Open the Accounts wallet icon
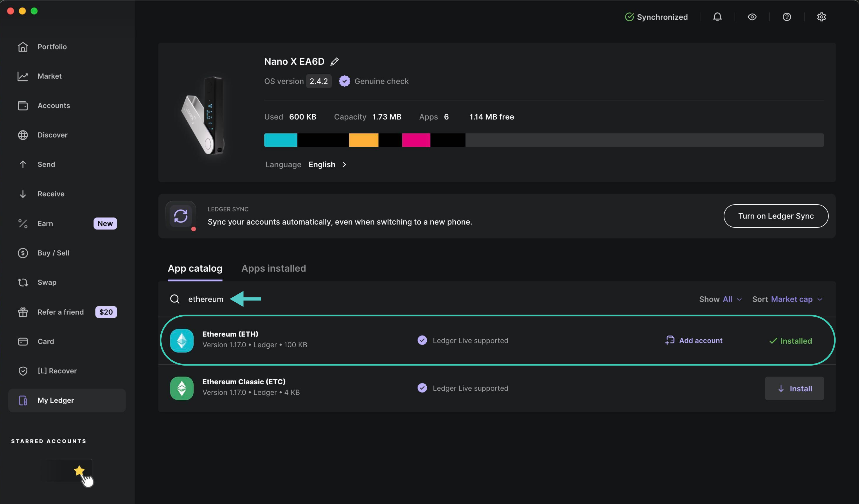This screenshot has height=504, width=859. (x=23, y=106)
